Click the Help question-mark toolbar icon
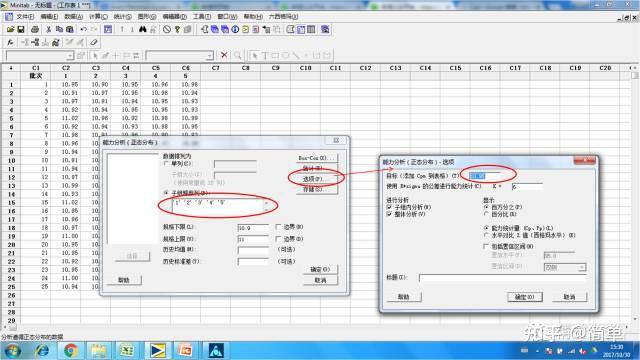The width and height of the screenshot is (640, 360). point(177,29)
